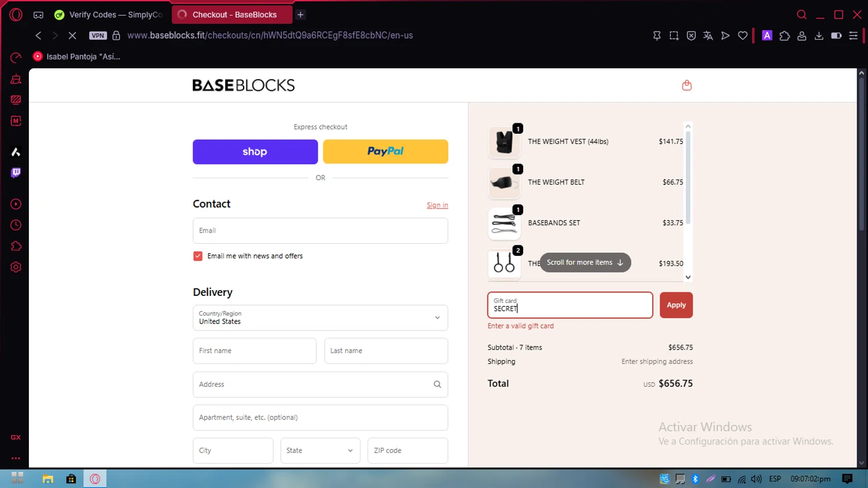This screenshot has height=488, width=868.
Task: Click the page's vertical scrollbar
Action: pos(861,154)
